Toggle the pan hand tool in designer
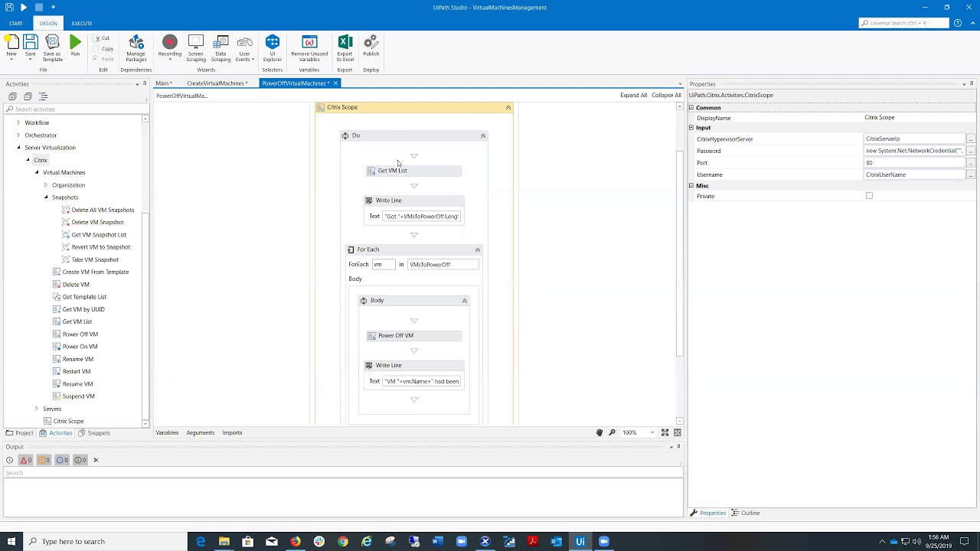 (599, 433)
